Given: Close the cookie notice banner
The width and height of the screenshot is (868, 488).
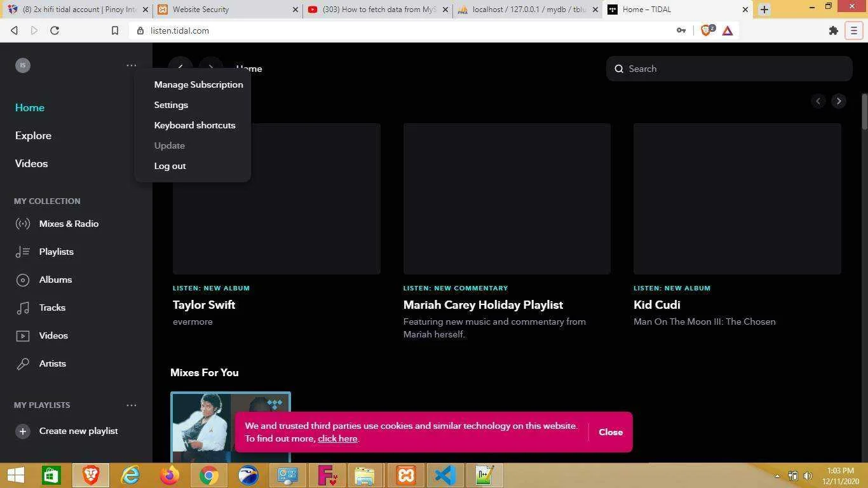Looking at the screenshot, I should [x=611, y=432].
